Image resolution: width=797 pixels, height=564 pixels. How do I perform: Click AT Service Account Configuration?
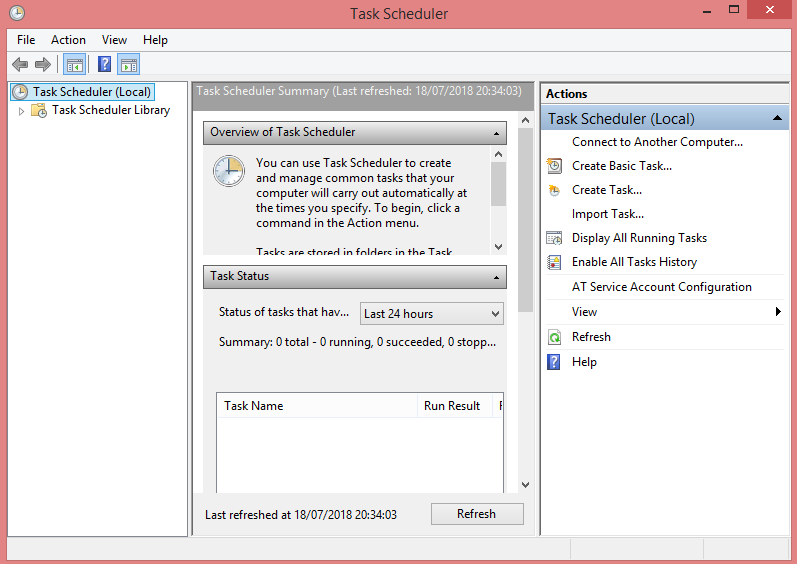pos(662,287)
